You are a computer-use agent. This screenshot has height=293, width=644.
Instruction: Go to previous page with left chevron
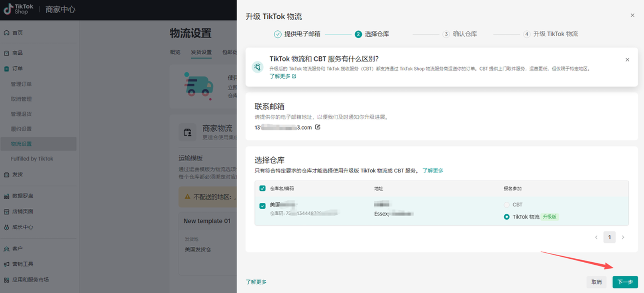(596, 237)
